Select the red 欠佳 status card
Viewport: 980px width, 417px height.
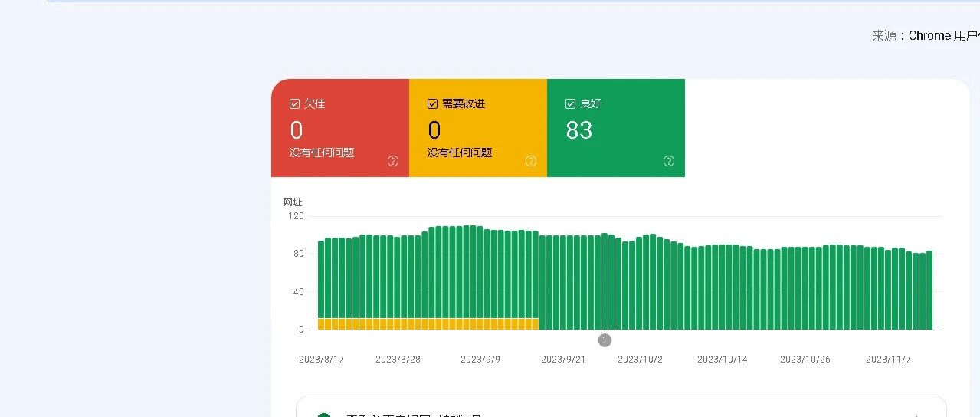tap(340, 128)
